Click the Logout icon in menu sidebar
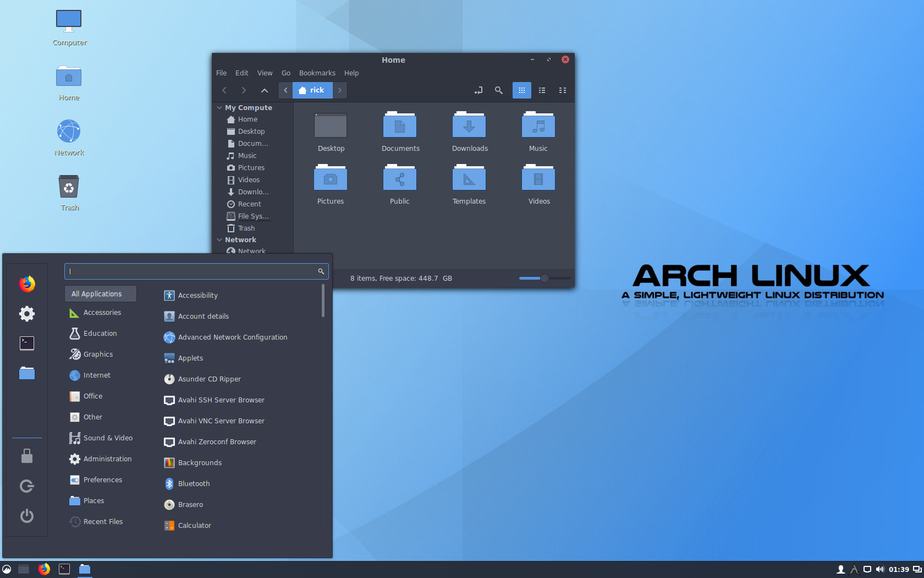Image resolution: width=924 pixels, height=578 pixels. (27, 486)
